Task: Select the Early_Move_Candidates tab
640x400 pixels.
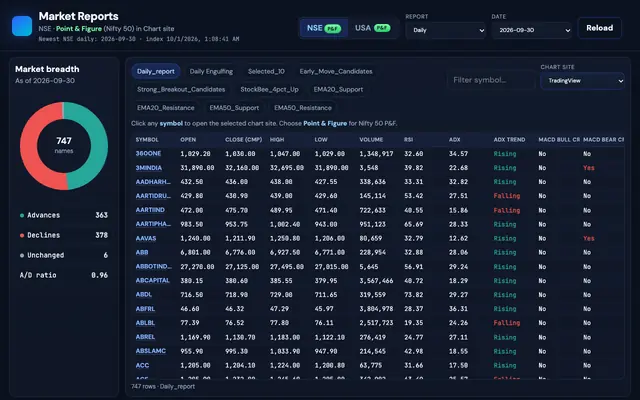Action: (x=336, y=71)
